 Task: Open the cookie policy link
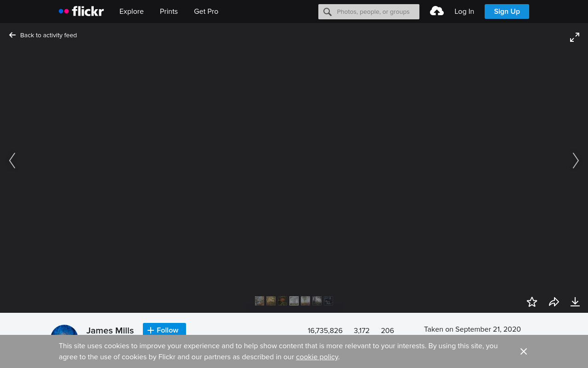click(317, 357)
